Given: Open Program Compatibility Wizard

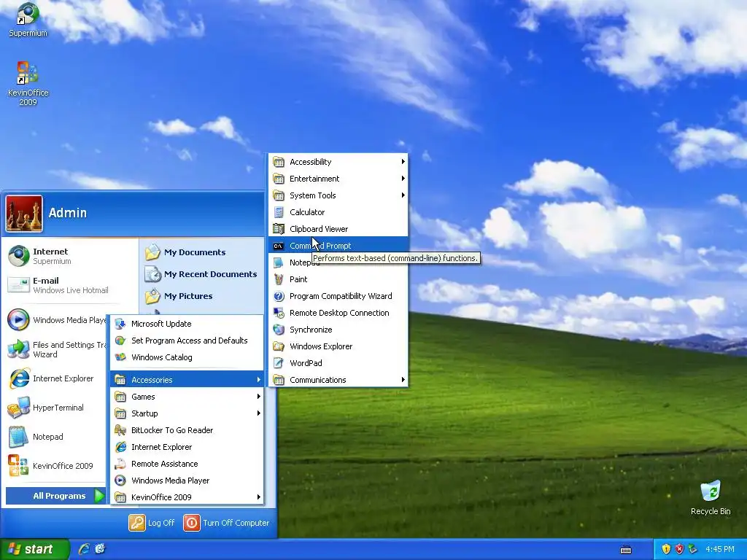Looking at the screenshot, I should pyautogui.click(x=338, y=296).
